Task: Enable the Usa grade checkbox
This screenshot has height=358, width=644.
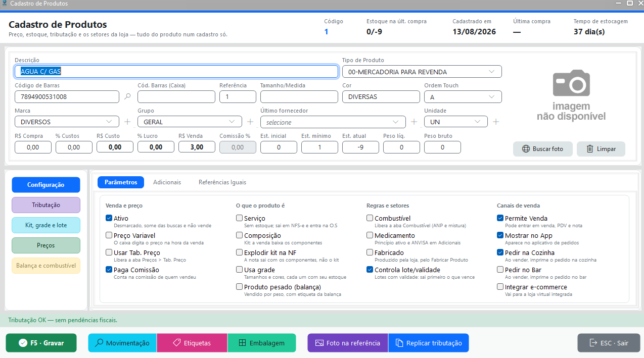Action: click(x=240, y=270)
